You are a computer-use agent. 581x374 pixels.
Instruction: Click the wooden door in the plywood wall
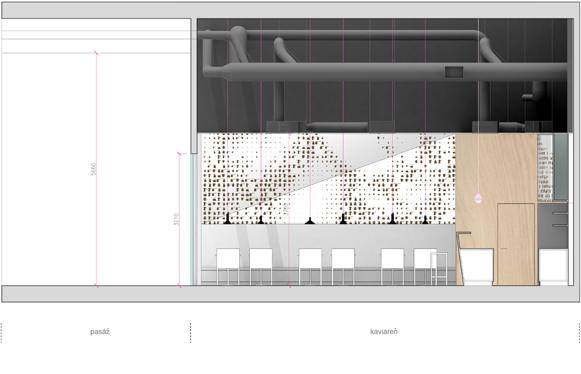516,244
